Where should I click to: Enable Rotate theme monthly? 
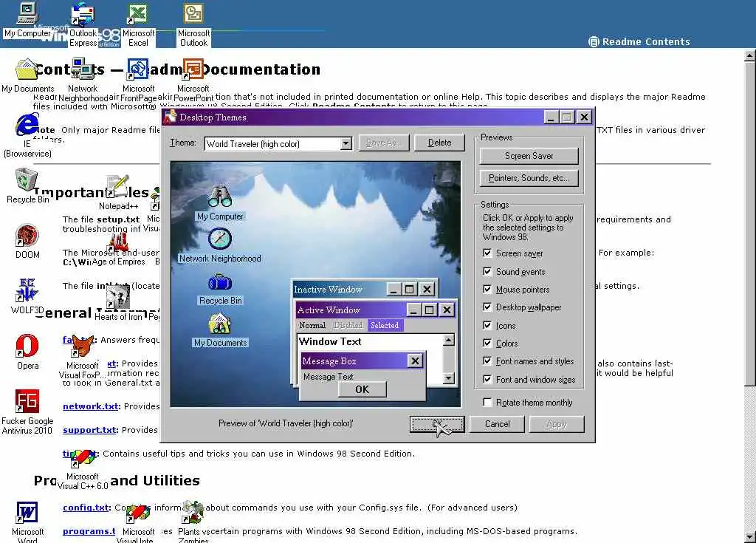coord(487,402)
